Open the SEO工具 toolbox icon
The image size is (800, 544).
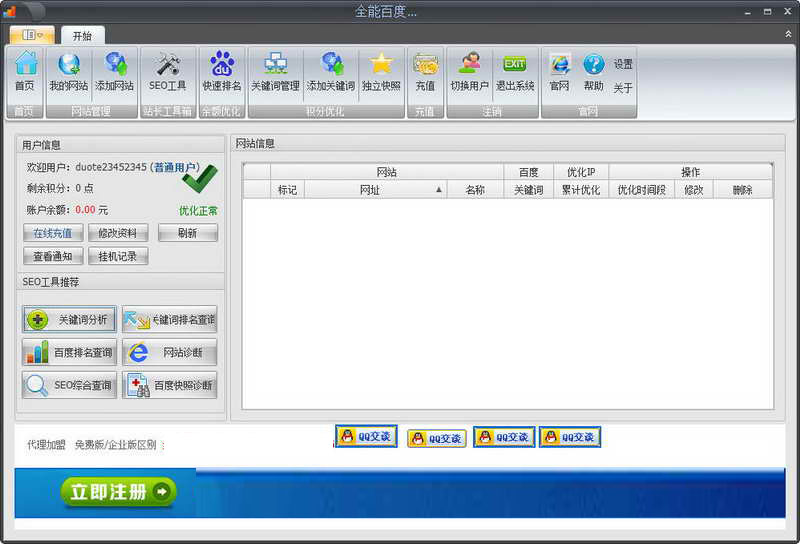click(167, 71)
